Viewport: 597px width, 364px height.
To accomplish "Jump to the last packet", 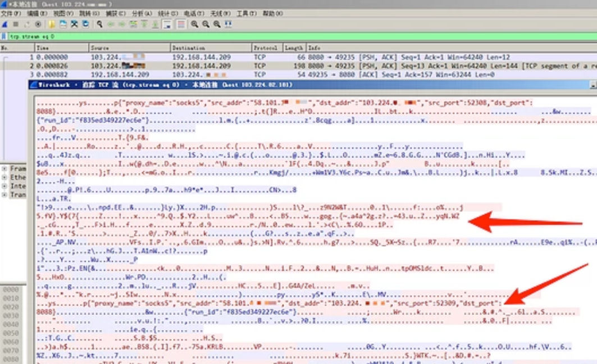I will [156, 24].
